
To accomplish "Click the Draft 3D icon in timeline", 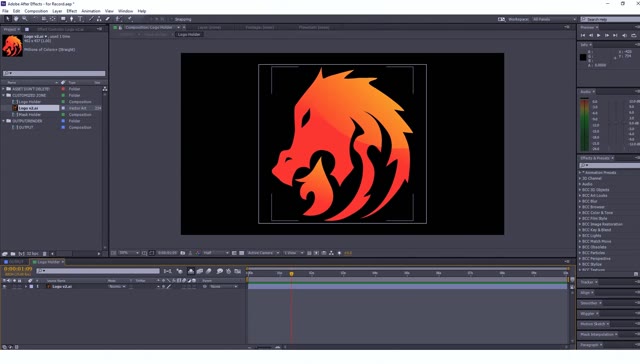I will 180,271.
